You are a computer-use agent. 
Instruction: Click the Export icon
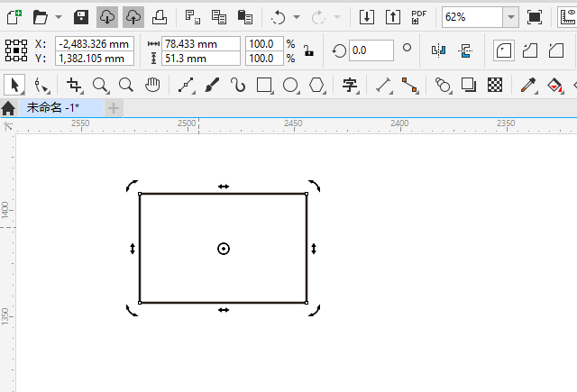point(393,17)
